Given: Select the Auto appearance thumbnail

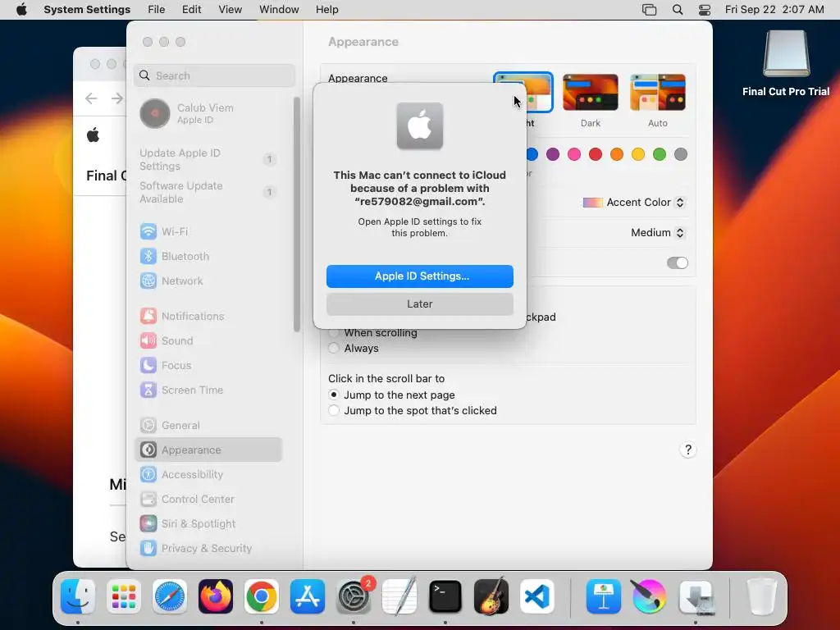Looking at the screenshot, I should (657, 93).
